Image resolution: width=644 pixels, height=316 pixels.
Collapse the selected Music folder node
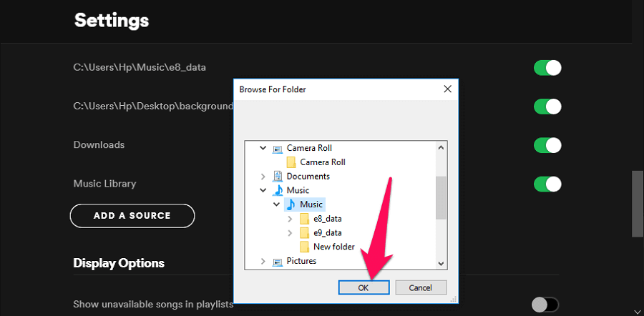pyautogui.click(x=276, y=204)
